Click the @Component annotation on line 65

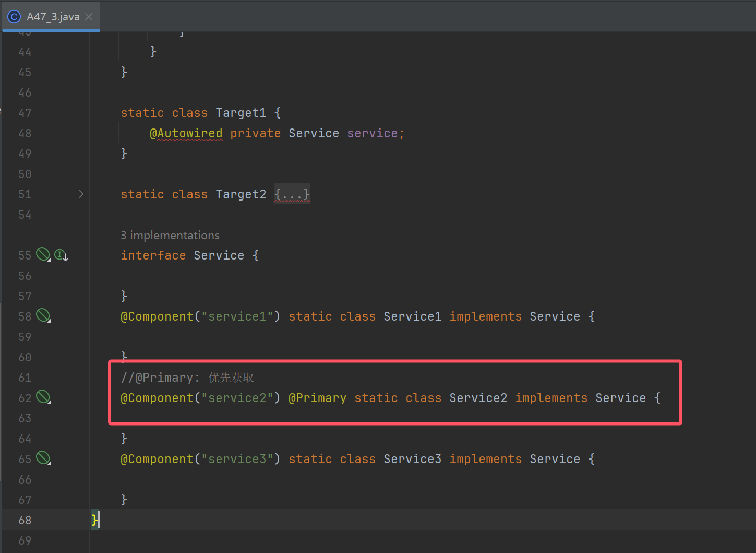pyautogui.click(x=157, y=459)
